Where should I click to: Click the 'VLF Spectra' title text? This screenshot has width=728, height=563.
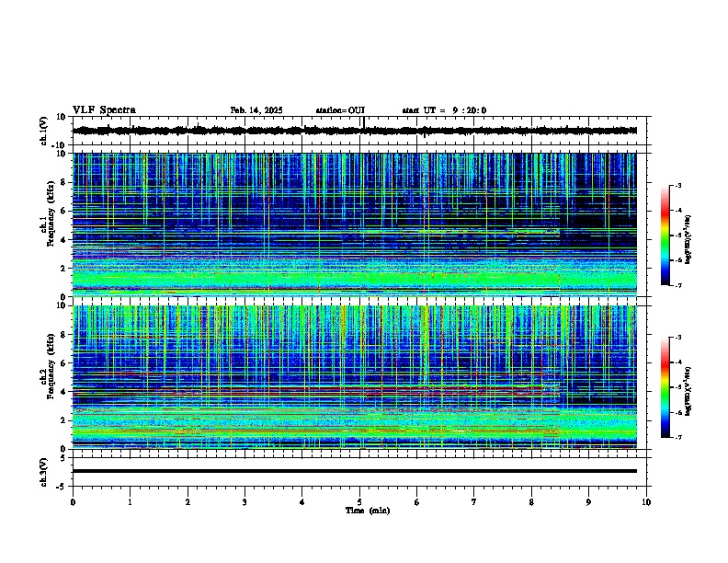(x=104, y=110)
